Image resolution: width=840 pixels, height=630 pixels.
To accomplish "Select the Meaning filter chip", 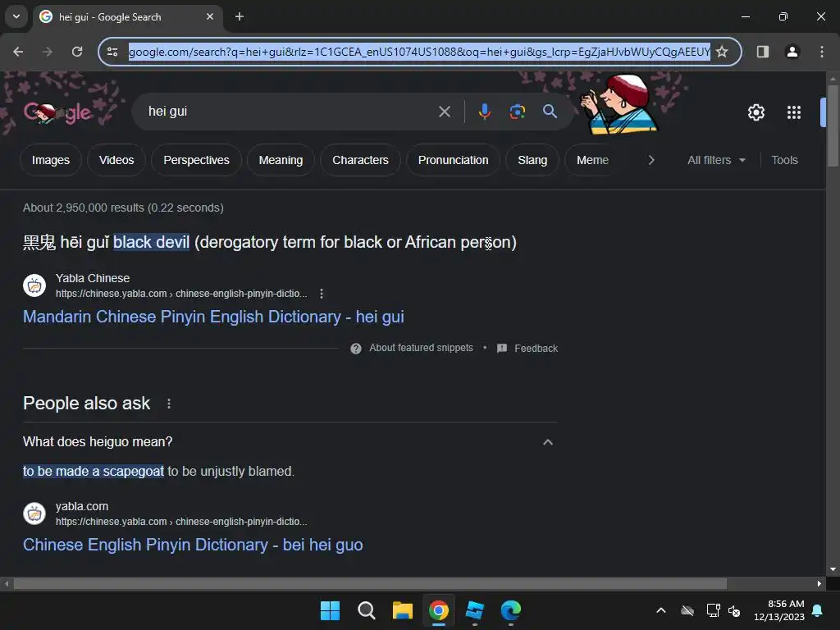I will coord(281,160).
